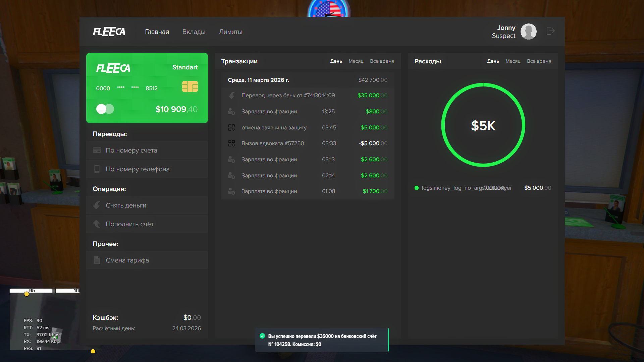Open transfer По номеру телефона

tap(138, 169)
